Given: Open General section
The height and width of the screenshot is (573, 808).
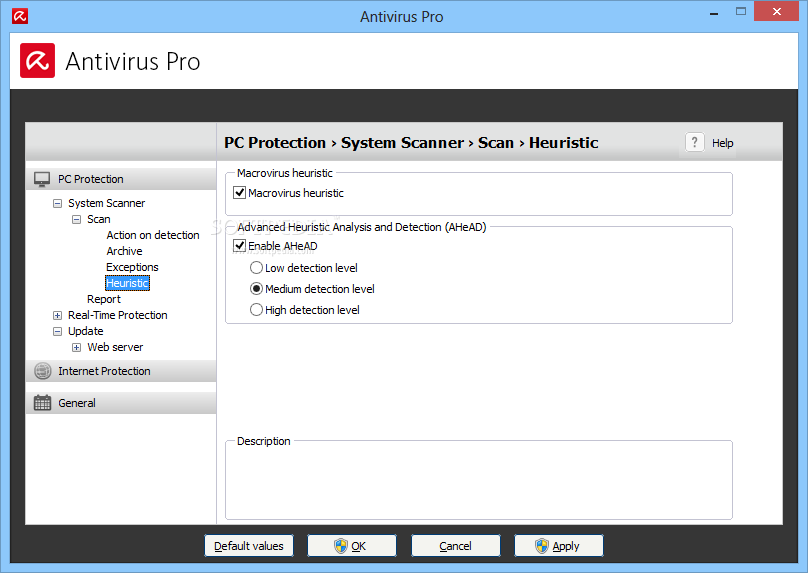Looking at the screenshot, I should click(121, 403).
